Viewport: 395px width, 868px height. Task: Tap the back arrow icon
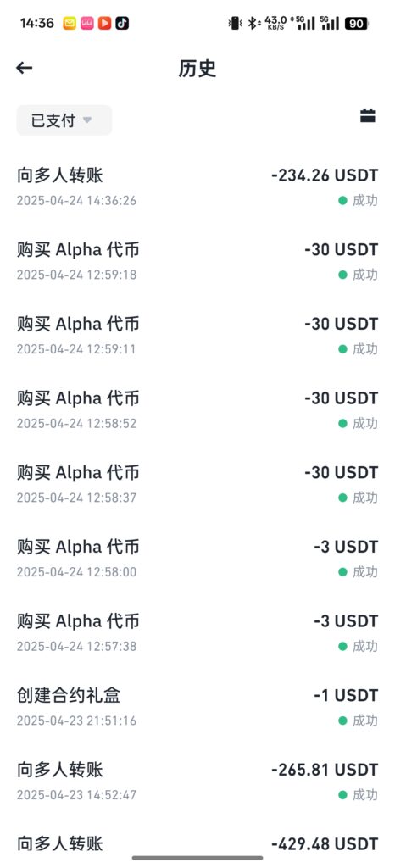[x=25, y=68]
